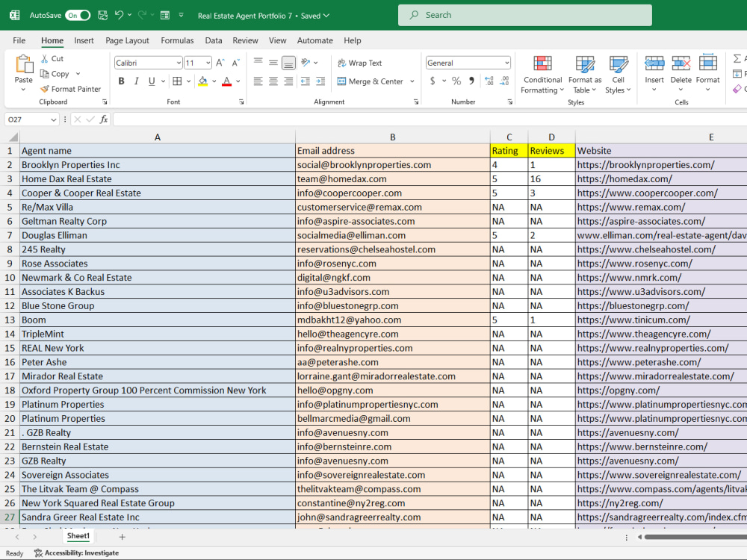Click the Borders icon
The width and height of the screenshot is (747, 560).
(x=177, y=81)
